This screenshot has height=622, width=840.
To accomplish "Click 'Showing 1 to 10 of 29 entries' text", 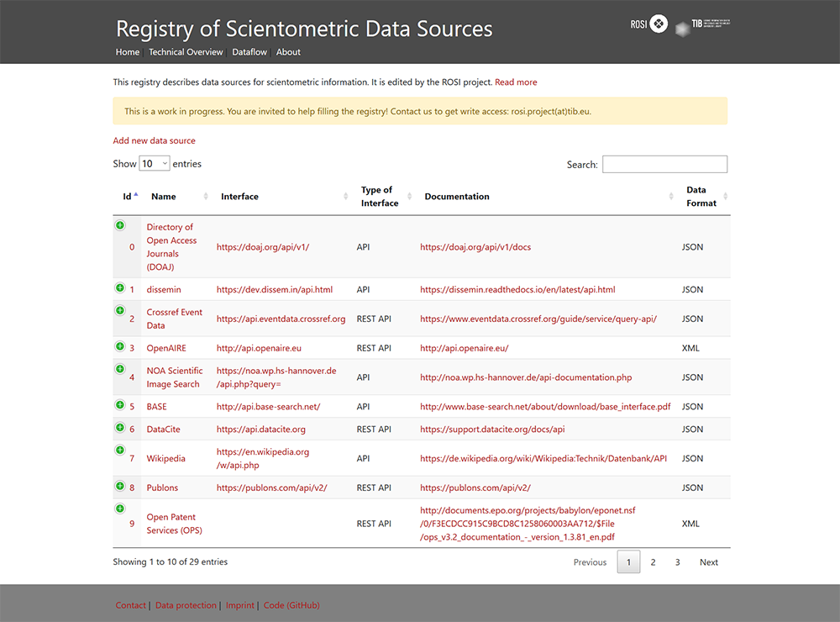I will click(171, 562).
